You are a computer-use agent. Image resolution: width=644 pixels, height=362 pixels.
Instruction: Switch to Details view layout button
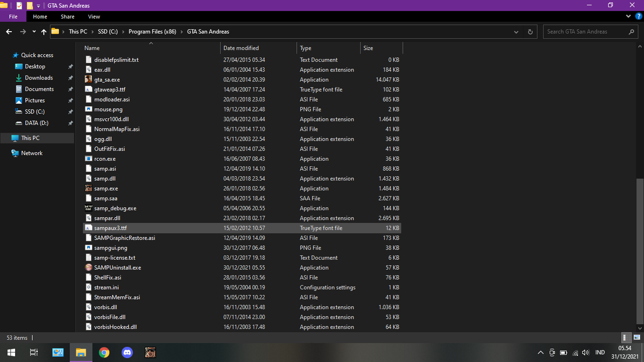(x=625, y=338)
